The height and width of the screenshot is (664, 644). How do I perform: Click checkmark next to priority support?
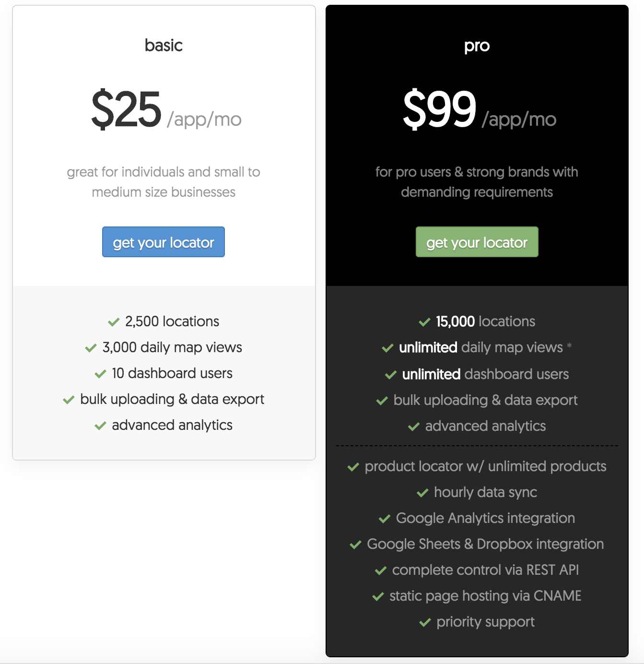tap(425, 622)
